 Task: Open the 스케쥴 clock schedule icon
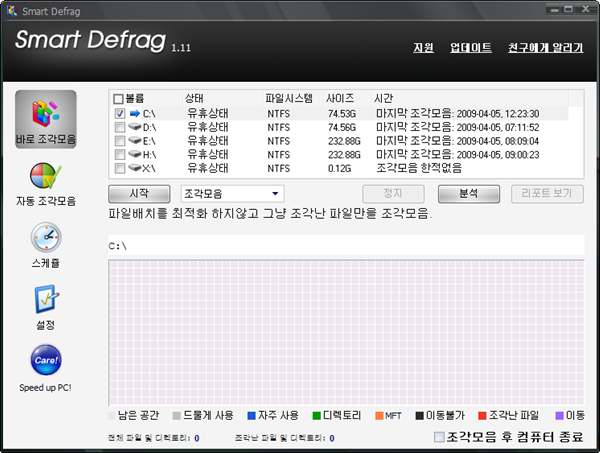tap(46, 237)
